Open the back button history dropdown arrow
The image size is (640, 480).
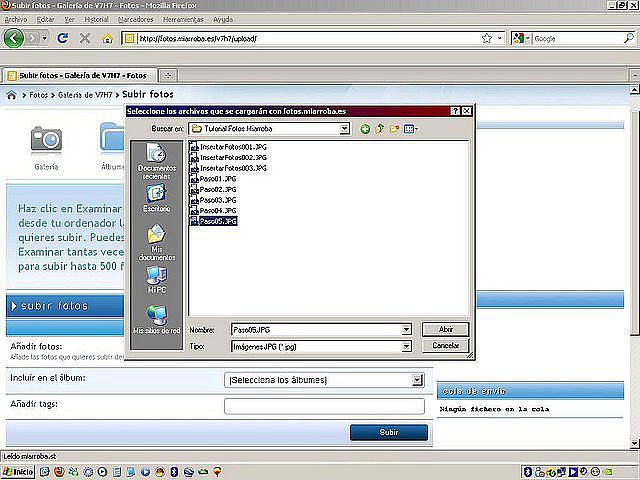click(x=44, y=38)
